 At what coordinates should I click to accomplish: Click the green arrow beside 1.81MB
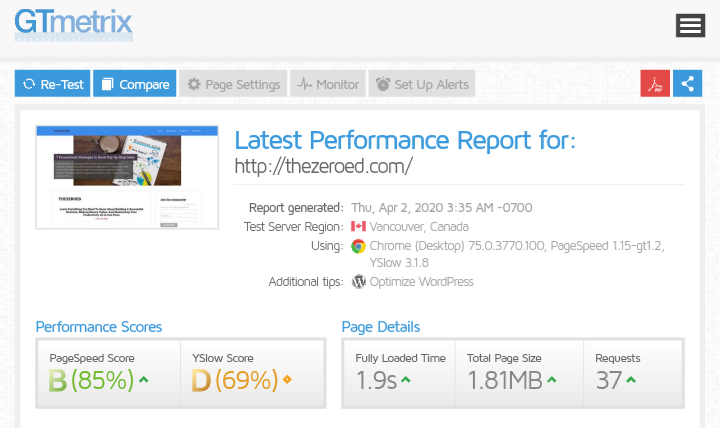(552, 379)
